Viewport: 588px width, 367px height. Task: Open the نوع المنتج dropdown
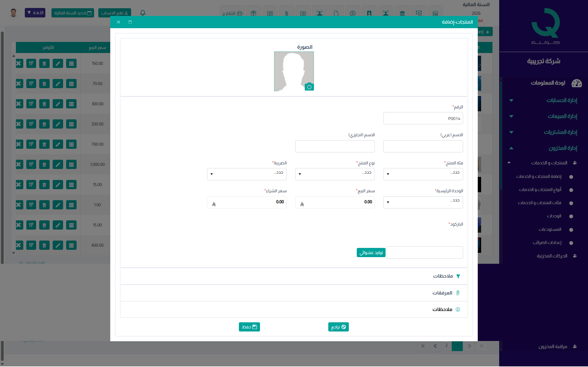335,174
